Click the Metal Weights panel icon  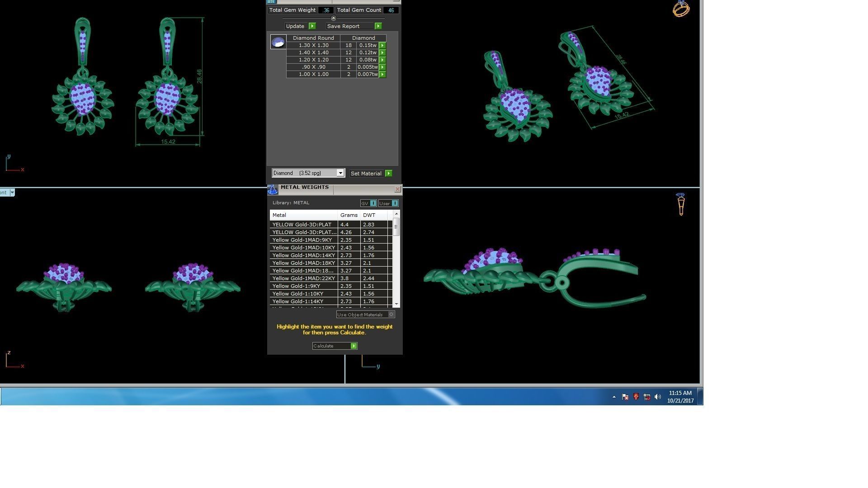coord(273,190)
